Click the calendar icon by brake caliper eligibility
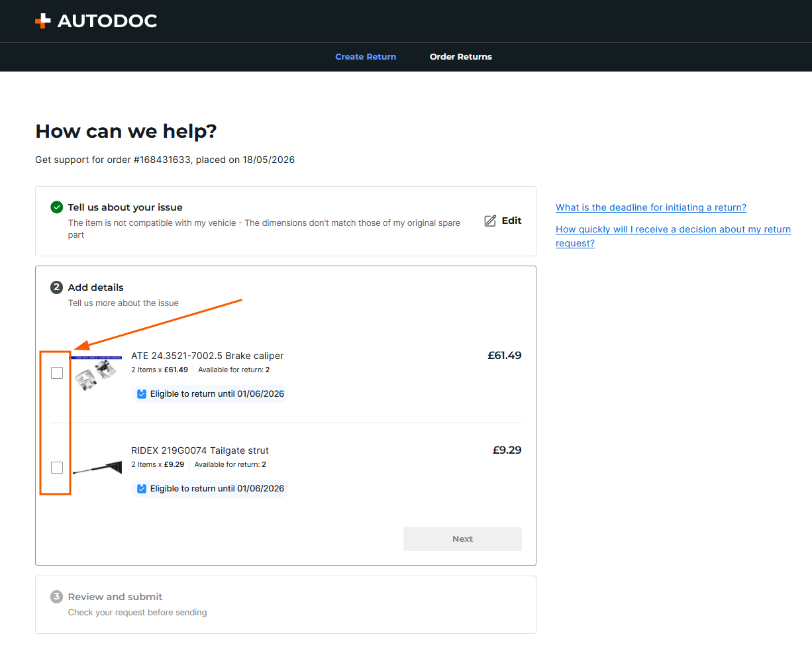Screen dimensions: 812x665 (142, 394)
